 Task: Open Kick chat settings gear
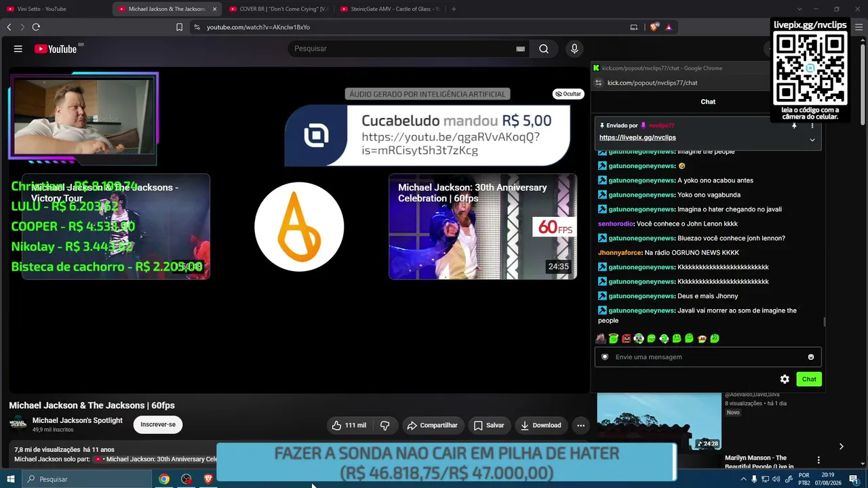pos(785,380)
